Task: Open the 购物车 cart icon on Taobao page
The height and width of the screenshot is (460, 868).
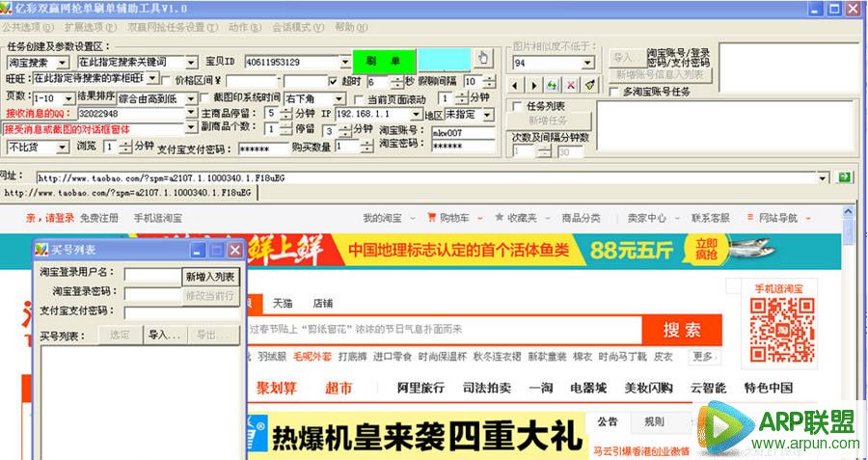Action: click(x=431, y=218)
